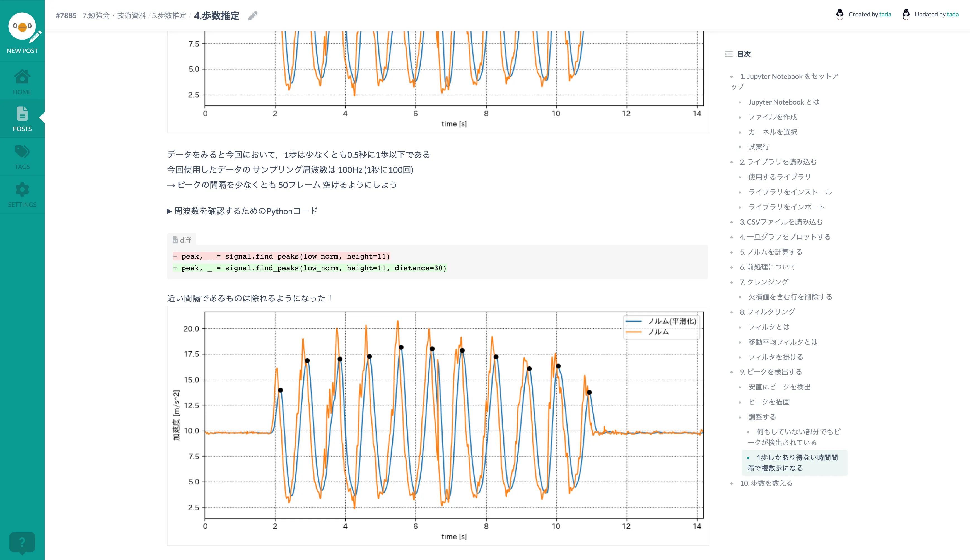
Task: Open the 7.勉強会・技術資料 breadcrumb
Action: pos(114,16)
